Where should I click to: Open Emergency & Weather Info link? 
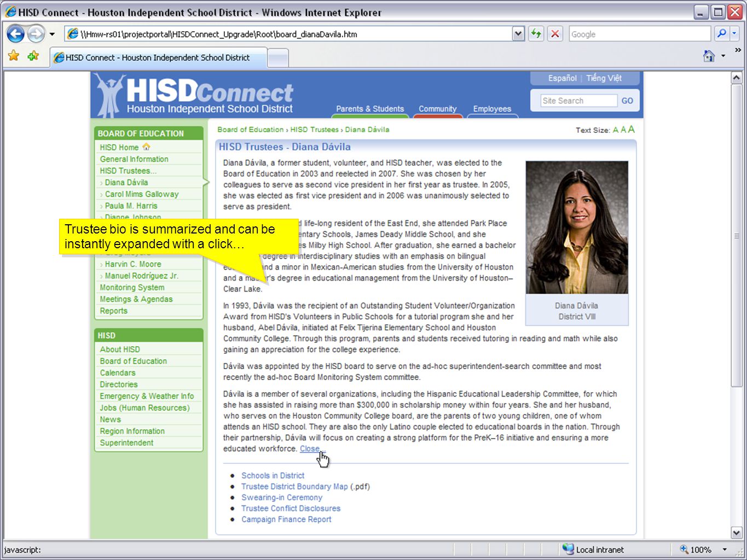pyautogui.click(x=147, y=396)
